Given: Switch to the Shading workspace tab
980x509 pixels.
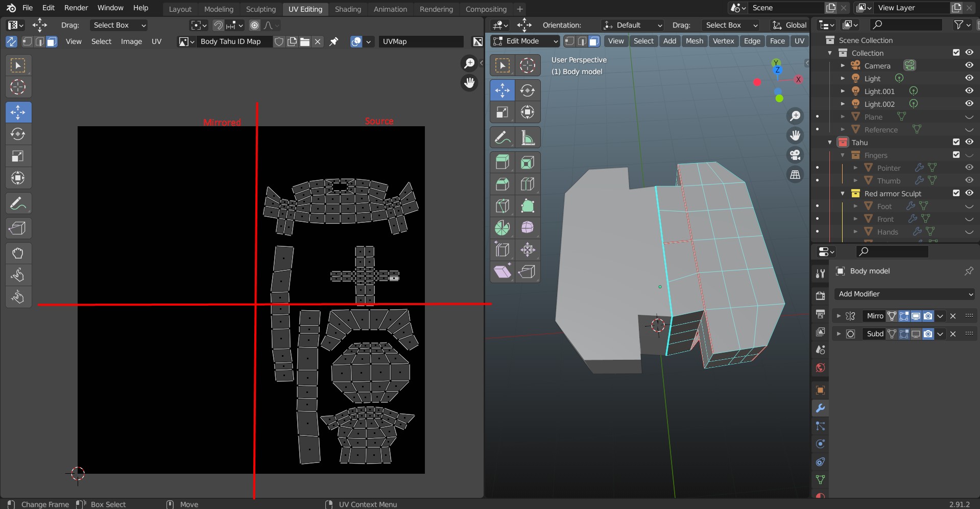Looking at the screenshot, I should (348, 9).
